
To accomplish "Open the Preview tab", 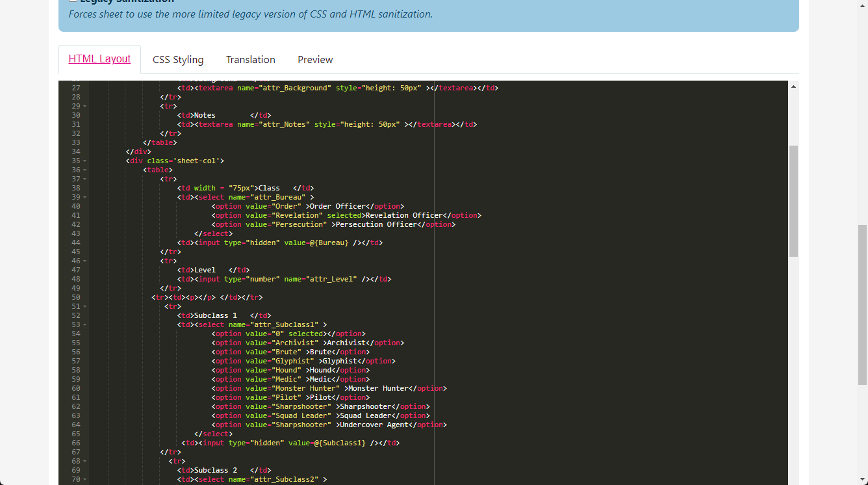I will tap(315, 60).
